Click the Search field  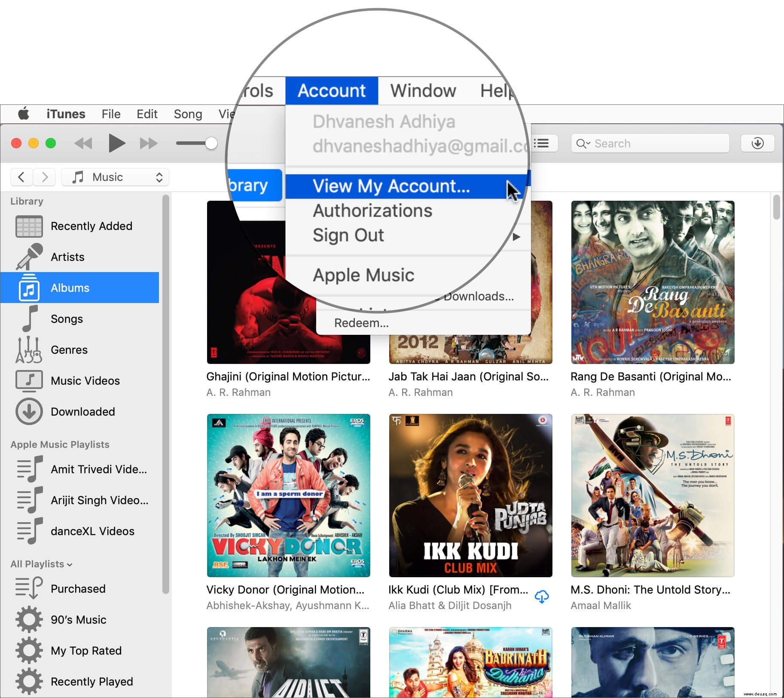(650, 143)
